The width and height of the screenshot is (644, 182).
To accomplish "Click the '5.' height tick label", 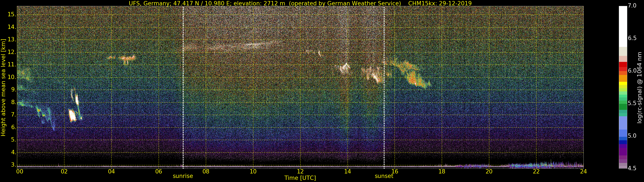I will coord(13,140).
